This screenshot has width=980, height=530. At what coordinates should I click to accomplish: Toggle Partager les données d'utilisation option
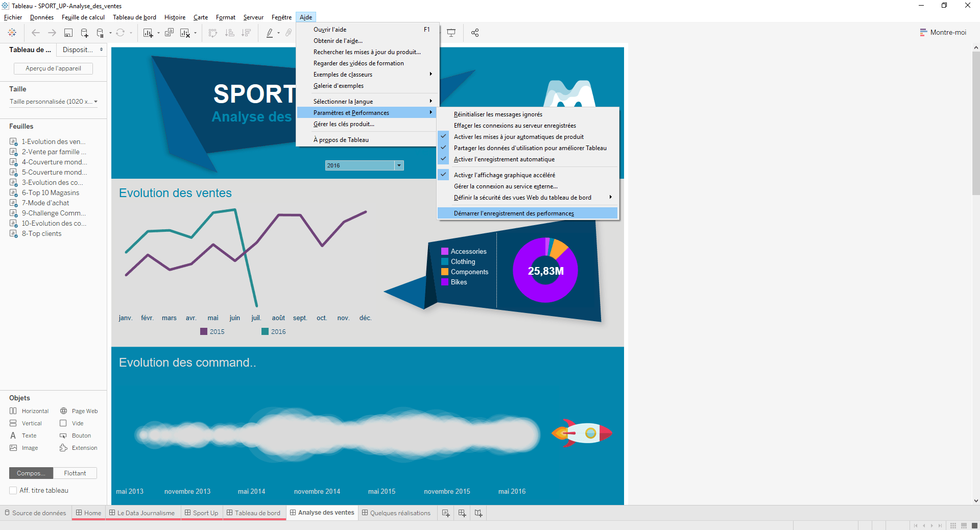pos(528,148)
